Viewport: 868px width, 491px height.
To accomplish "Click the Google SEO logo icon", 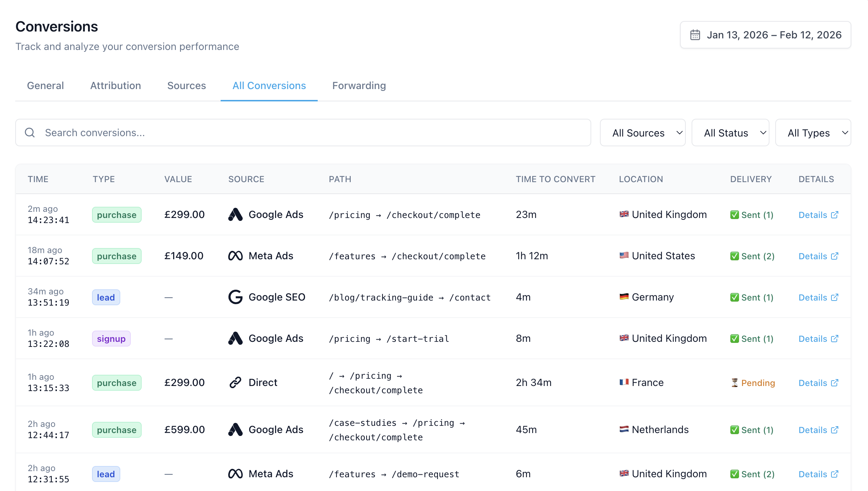I will [235, 297].
